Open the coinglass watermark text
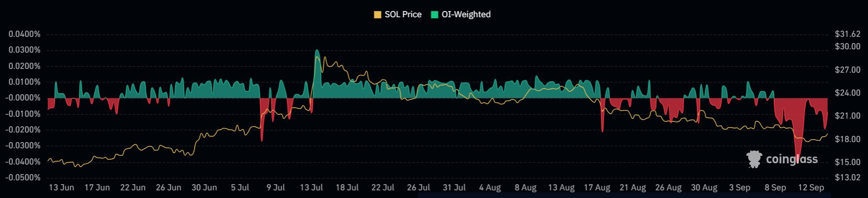Image resolution: width=868 pixels, height=198 pixels. [792, 159]
